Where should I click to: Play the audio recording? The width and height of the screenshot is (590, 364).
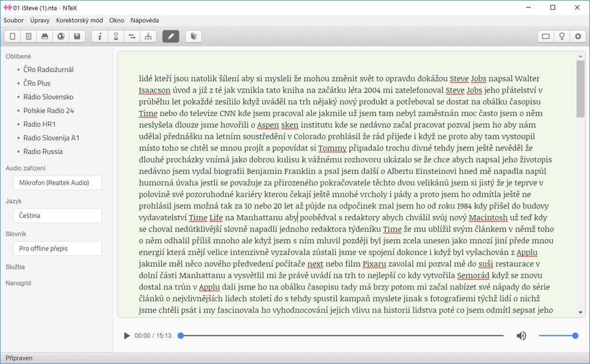[127, 335]
